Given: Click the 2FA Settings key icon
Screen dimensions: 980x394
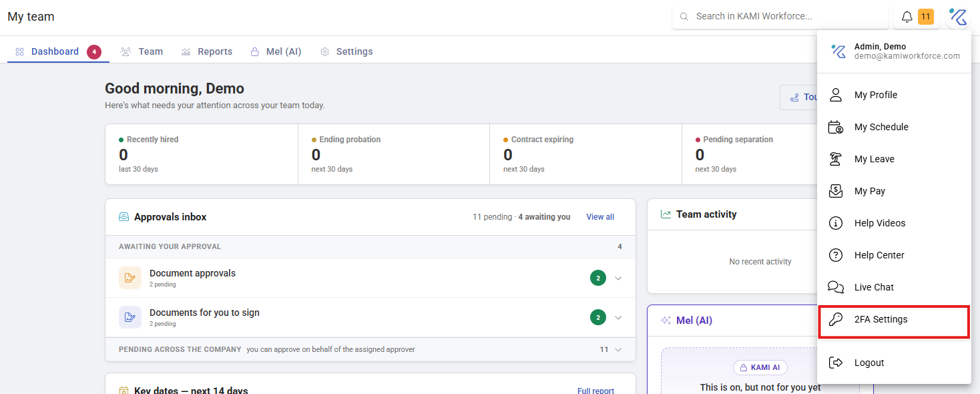Looking at the screenshot, I should pyautogui.click(x=836, y=319).
